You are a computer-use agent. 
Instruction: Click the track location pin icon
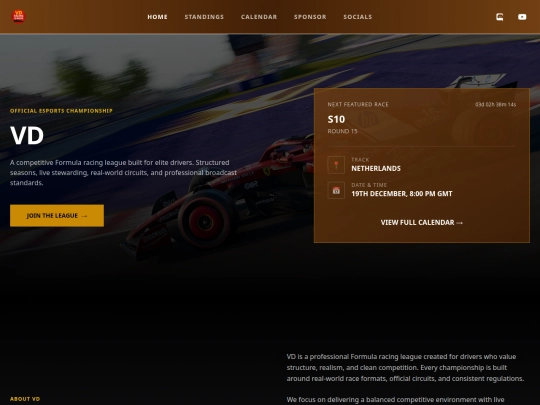(336, 165)
